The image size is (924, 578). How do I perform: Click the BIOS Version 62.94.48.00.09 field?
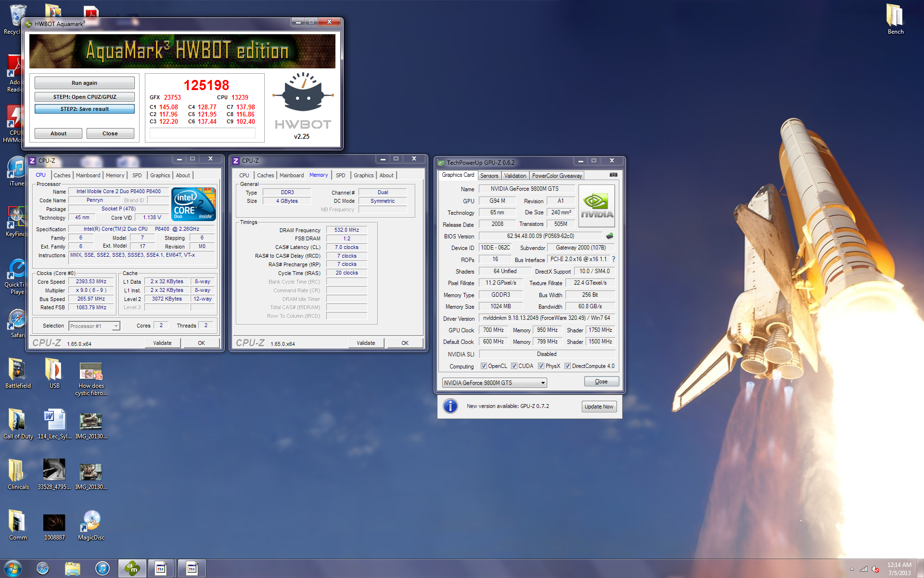(x=540, y=236)
